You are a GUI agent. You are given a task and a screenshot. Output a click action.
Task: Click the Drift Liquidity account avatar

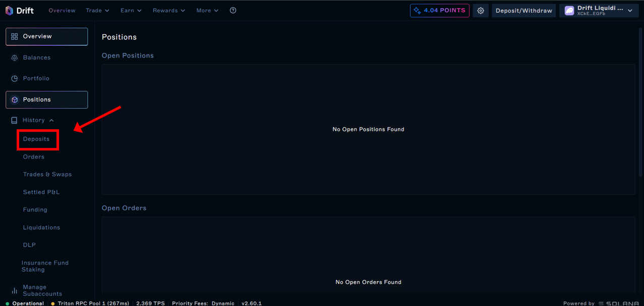[x=569, y=11]
